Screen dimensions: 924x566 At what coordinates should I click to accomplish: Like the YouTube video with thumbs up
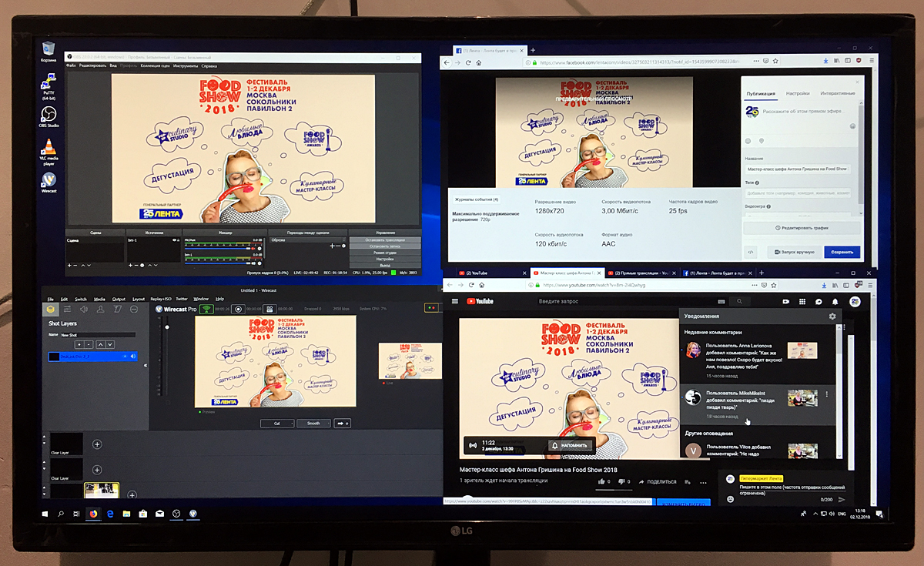tap(601, 481)
